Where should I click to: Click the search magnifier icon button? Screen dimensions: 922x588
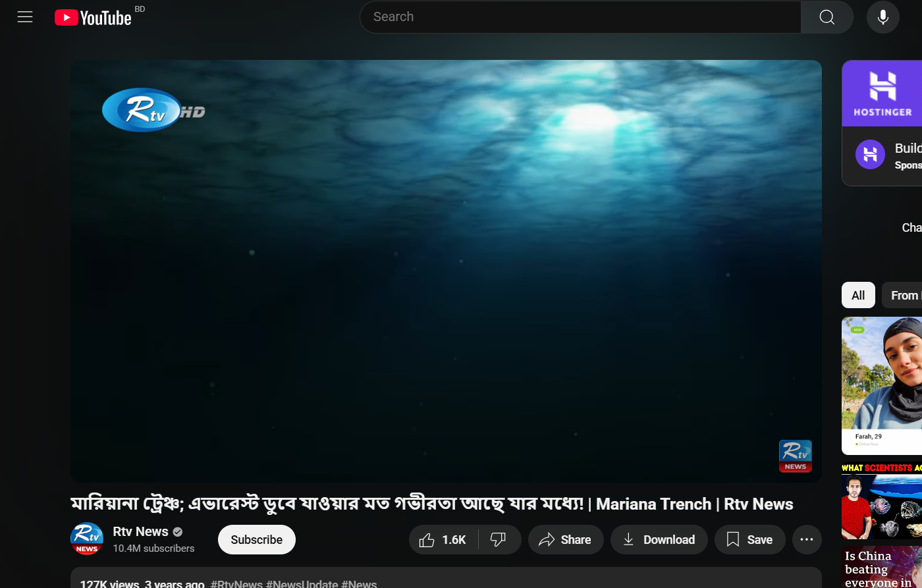click(827, 17)
